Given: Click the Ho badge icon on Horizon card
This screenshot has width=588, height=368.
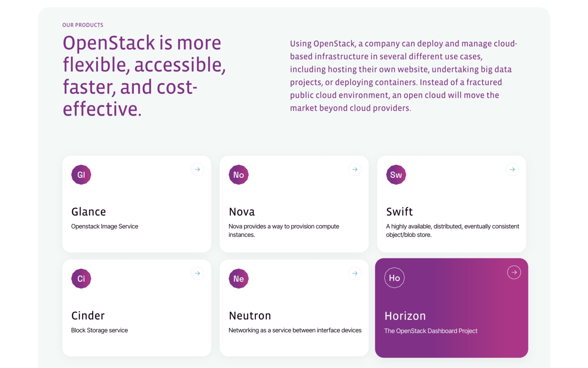Looking at the screenshot, I should pos(394,278).
